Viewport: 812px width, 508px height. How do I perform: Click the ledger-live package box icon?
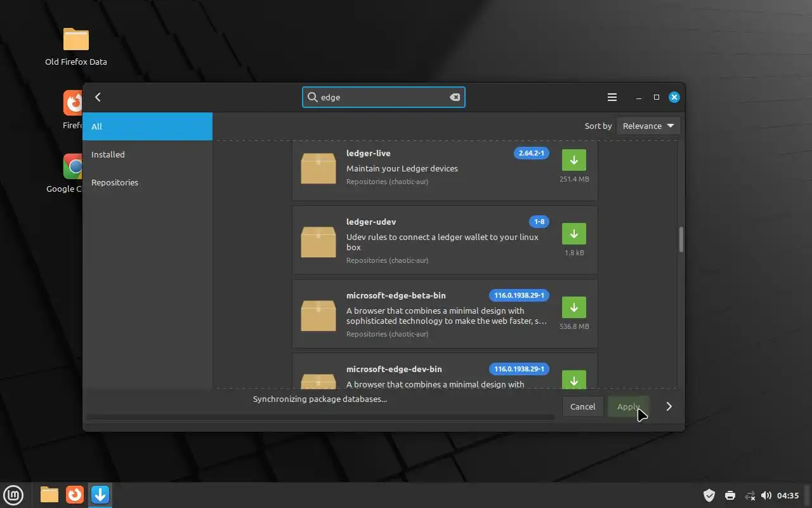point(318,168)
